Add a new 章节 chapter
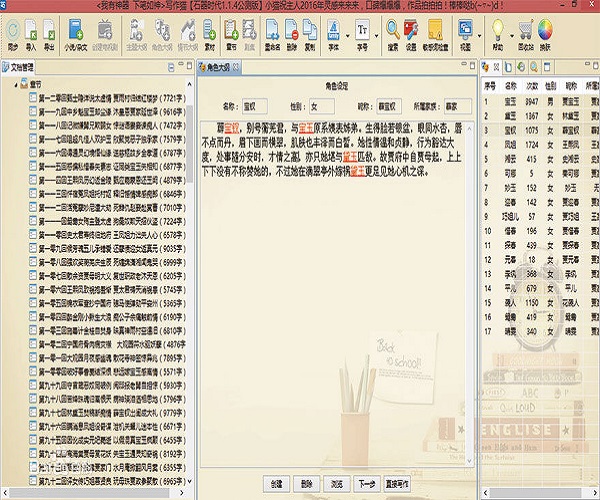The height and width of the screenshot is (500, 600). tap(231, 36)
